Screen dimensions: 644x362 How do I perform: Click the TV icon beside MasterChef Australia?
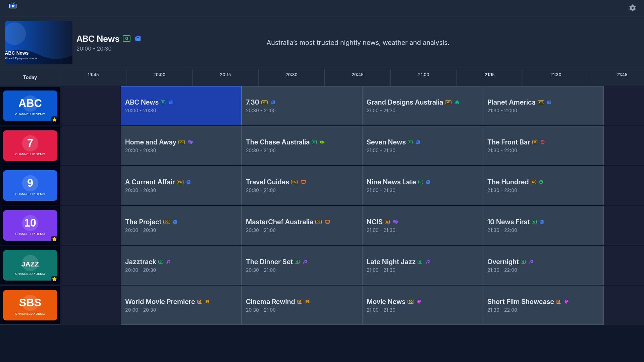[x=327, y=222]
